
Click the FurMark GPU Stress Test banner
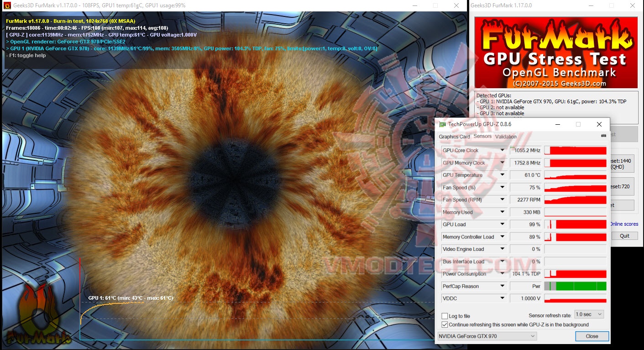pyautogui.click(x=556, y=53)
